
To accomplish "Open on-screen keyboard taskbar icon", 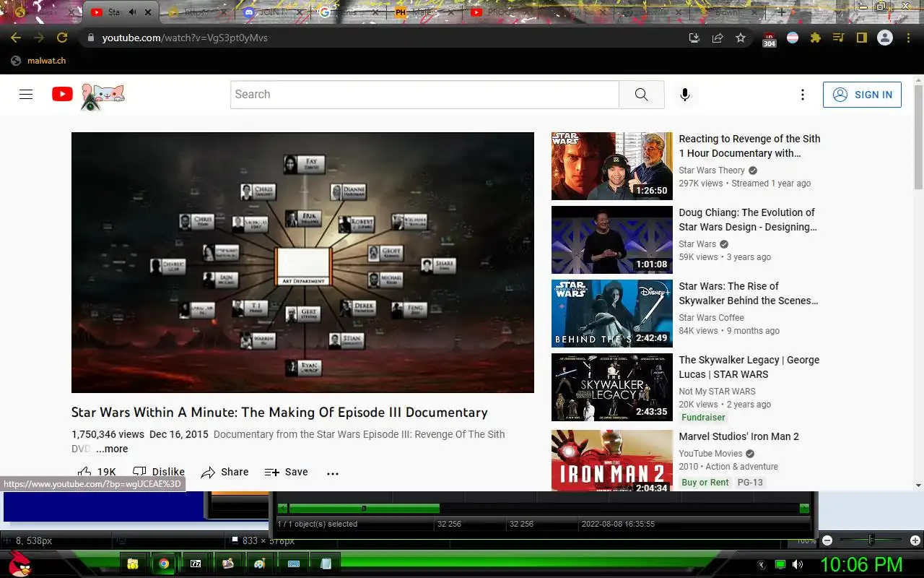I will 294,564.
